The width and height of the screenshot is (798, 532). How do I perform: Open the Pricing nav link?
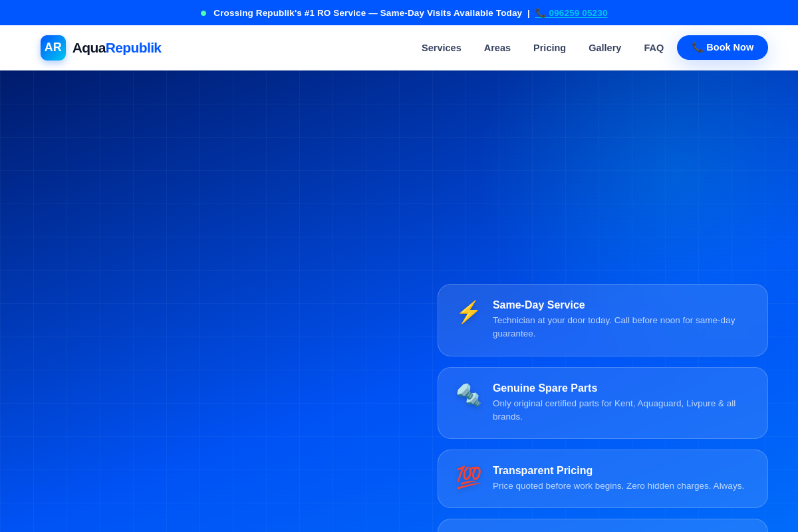tap(549, 48)
